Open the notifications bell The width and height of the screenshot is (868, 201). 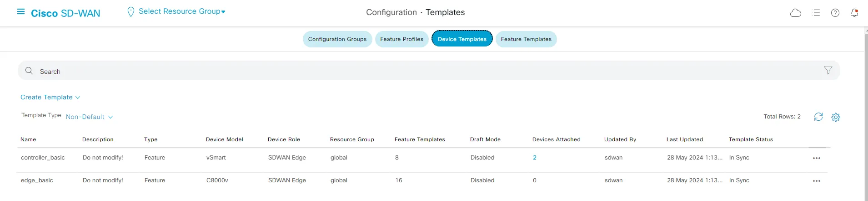coord(854,13)
